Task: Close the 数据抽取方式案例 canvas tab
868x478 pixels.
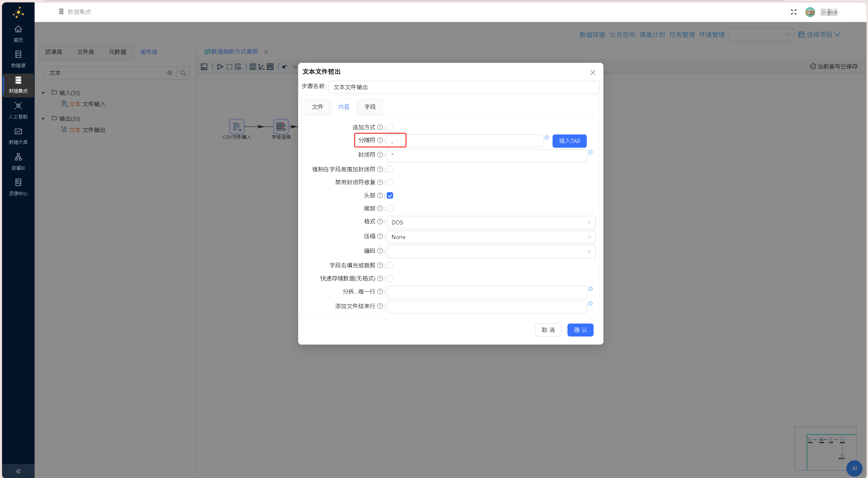Action: point(266,52)
